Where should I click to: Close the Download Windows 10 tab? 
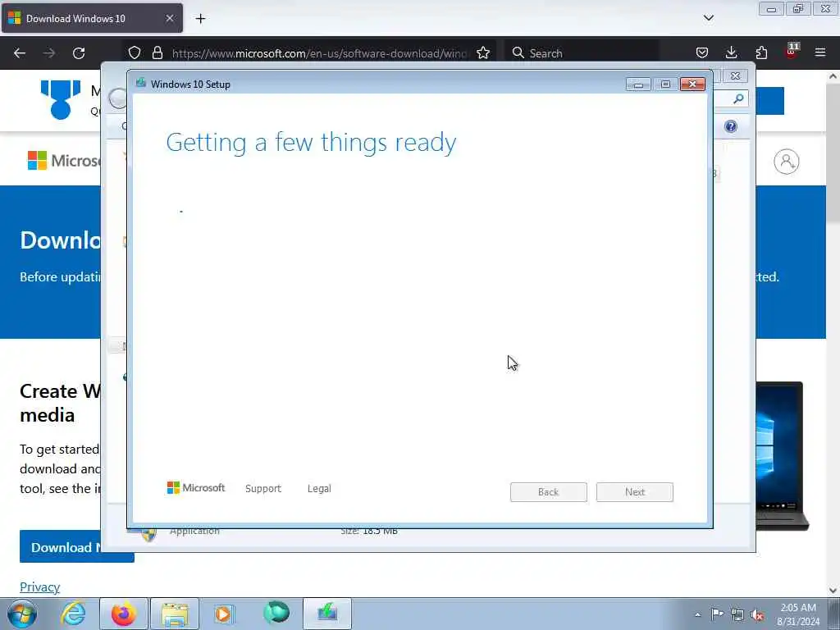pos(169,18)
